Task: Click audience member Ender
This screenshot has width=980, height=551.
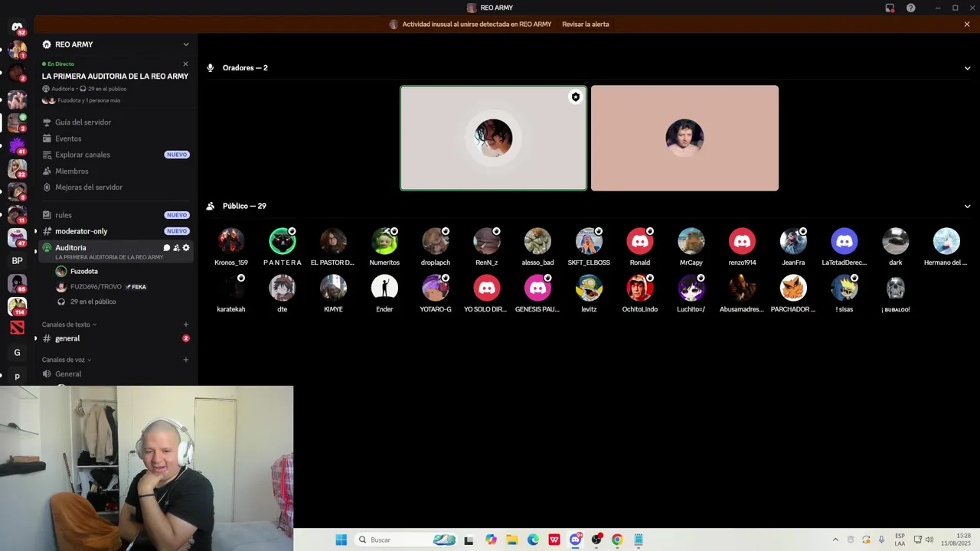Action: tap(384, 294)
